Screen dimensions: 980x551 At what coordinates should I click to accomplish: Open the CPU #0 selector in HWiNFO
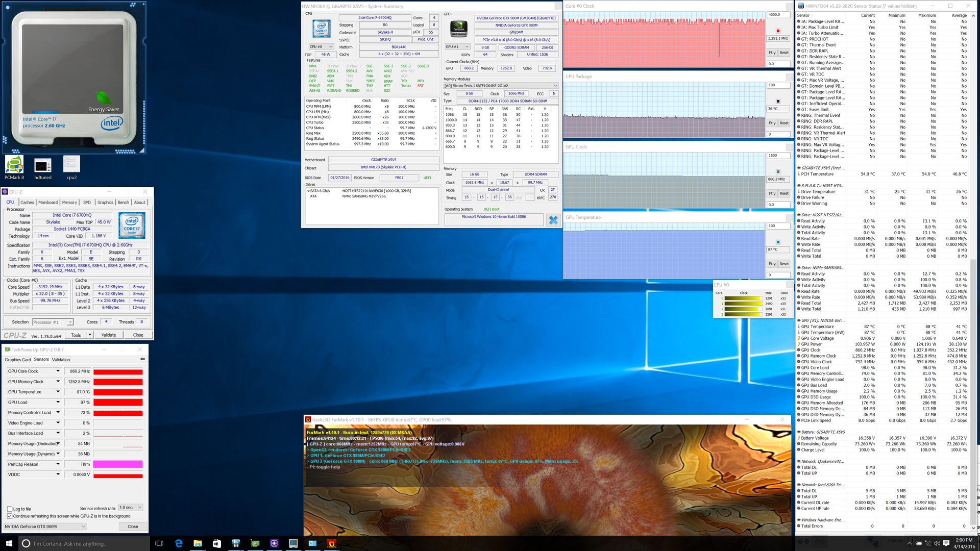point(321,46)
